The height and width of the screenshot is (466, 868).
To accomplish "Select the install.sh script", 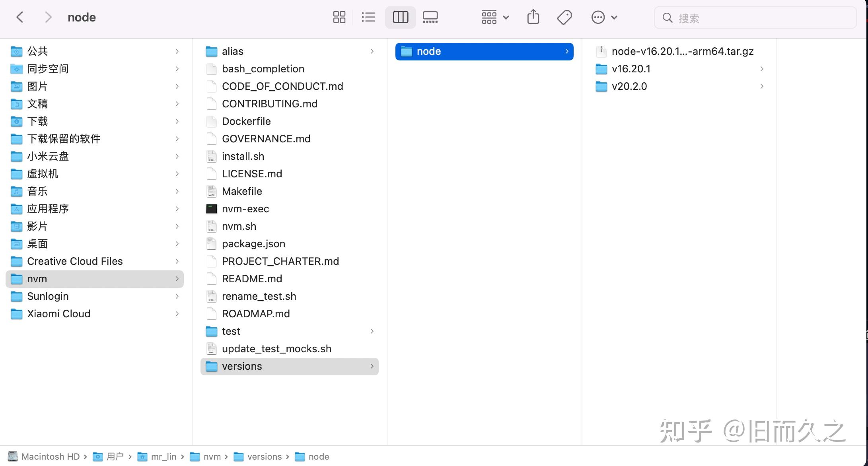I will click(243, 156).
